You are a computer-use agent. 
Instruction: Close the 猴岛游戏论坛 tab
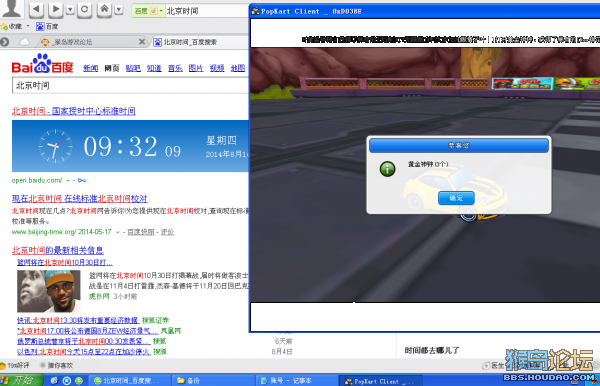point(142,41)
